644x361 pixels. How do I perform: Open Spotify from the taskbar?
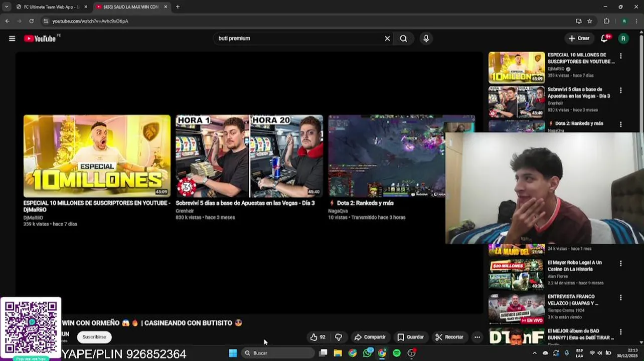click(397, 353)
